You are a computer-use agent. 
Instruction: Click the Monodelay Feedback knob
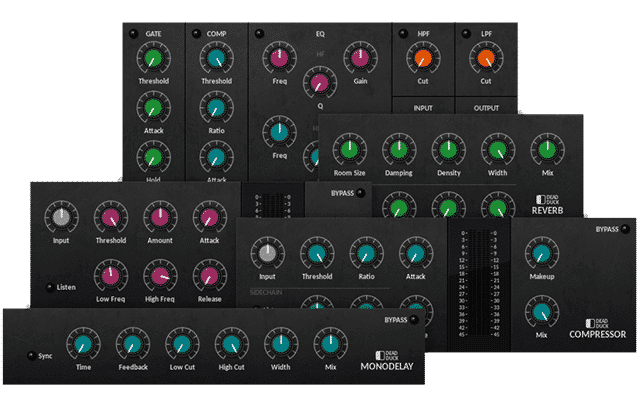[133, 344]
